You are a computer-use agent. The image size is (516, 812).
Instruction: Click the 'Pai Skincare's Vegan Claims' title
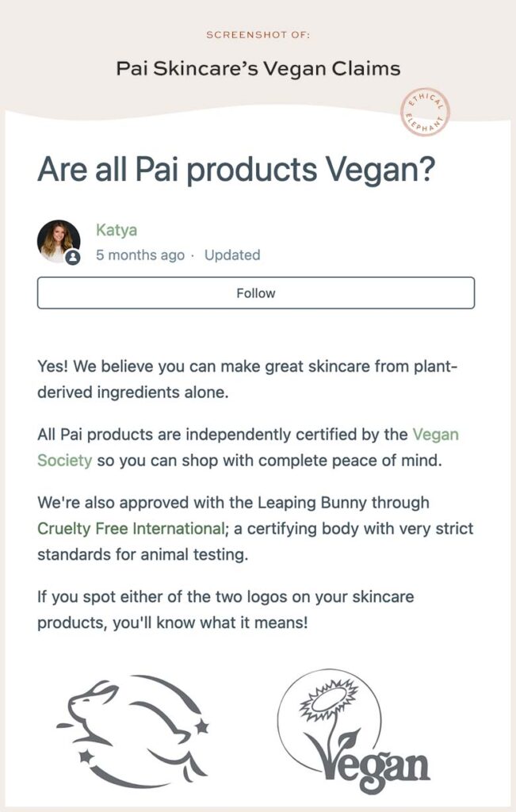tap(258, 68)
